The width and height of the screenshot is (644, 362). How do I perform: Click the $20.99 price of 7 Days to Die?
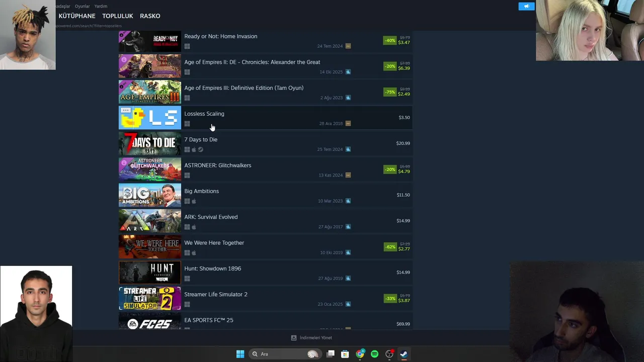403,143
